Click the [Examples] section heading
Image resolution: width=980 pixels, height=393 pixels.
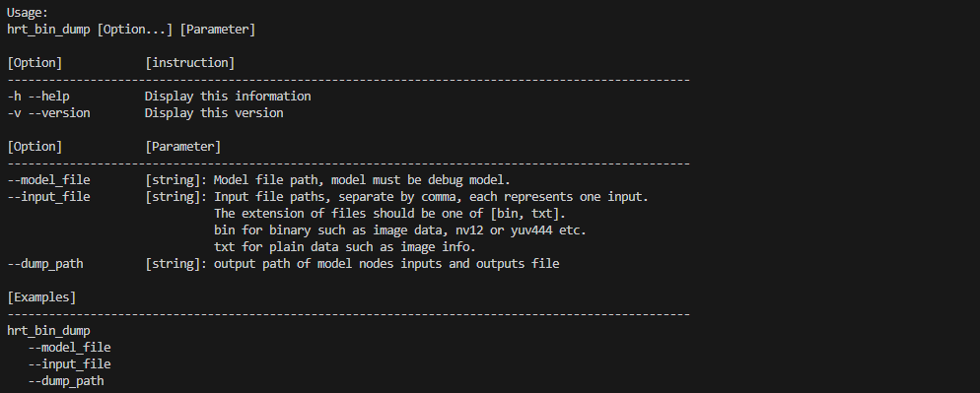coord(41,297)
